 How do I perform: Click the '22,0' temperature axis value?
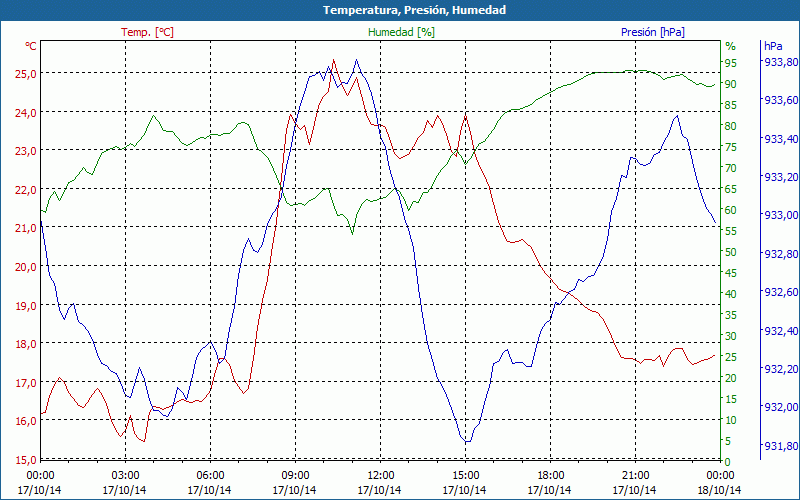[x=26, y=190]
